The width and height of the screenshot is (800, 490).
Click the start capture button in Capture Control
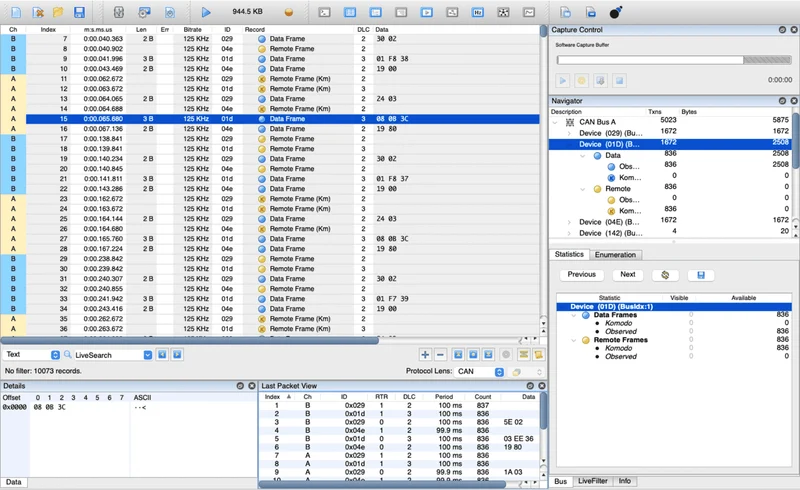563,81
